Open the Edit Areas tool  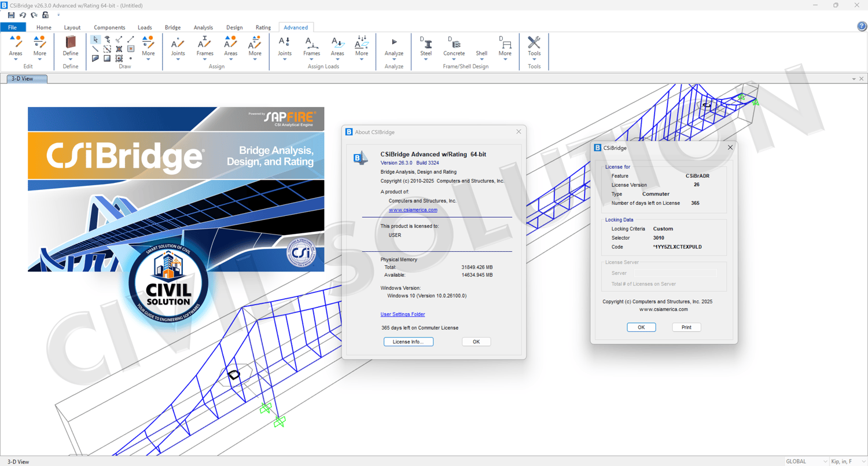16,47
